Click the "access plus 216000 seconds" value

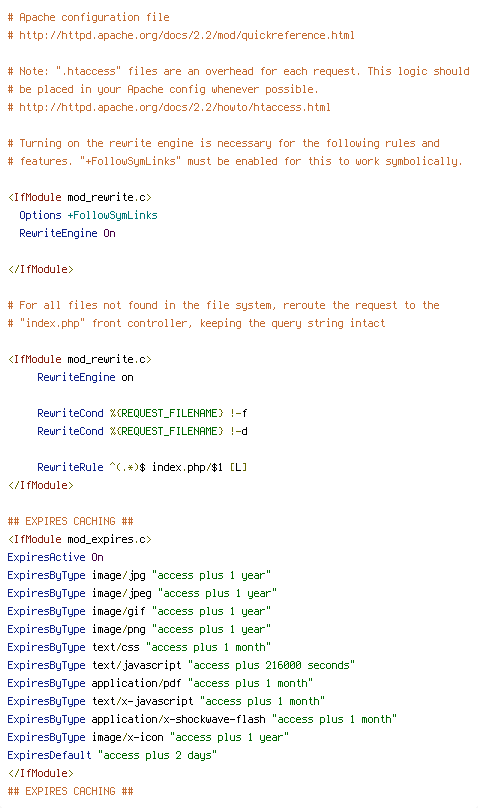(271, 665)
